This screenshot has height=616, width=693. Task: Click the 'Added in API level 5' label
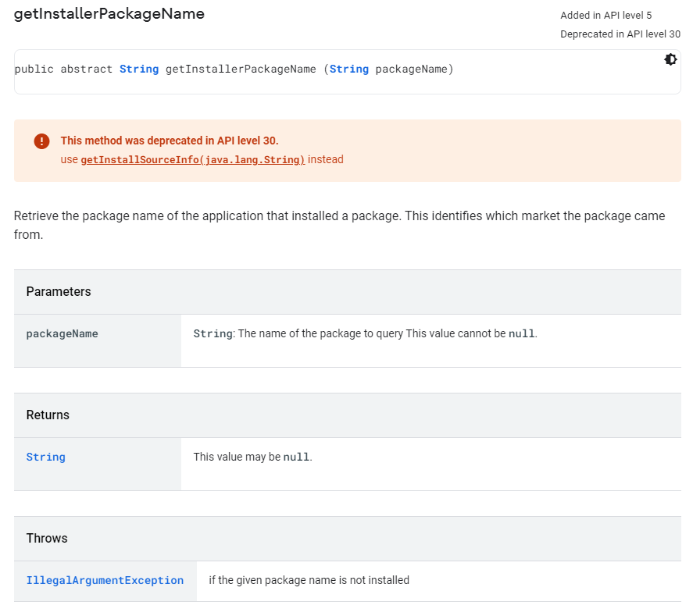[605, 16]
